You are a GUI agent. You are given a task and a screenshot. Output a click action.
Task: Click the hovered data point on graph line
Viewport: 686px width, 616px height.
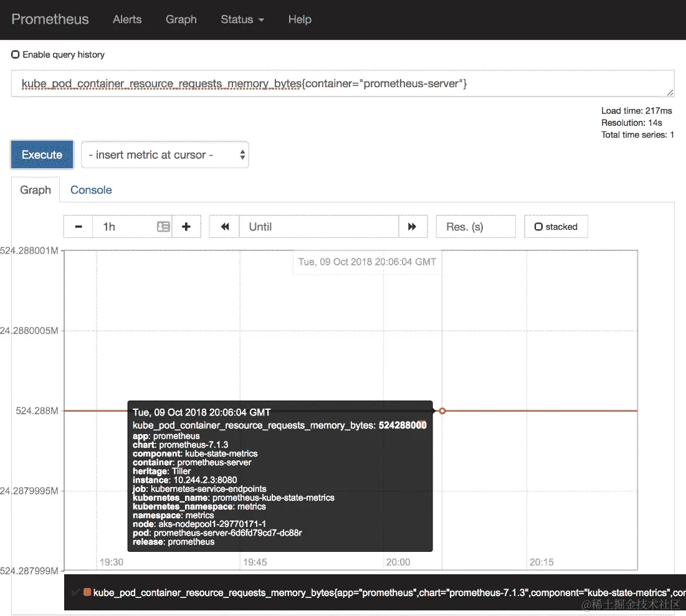pos(442,411)
